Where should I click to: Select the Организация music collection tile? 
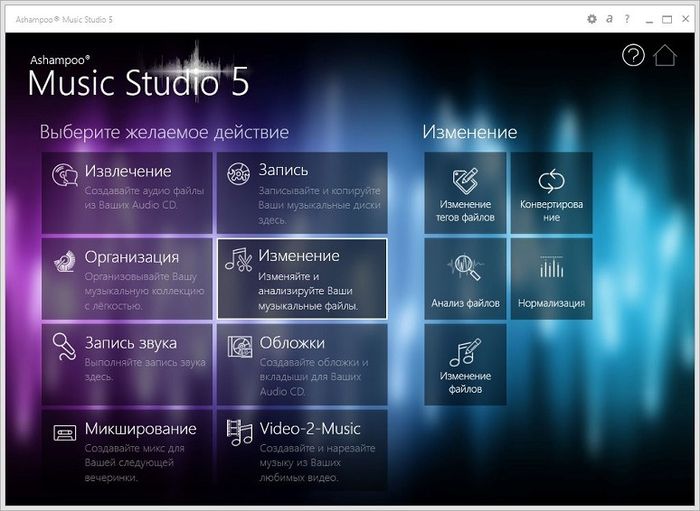point(127,277)
